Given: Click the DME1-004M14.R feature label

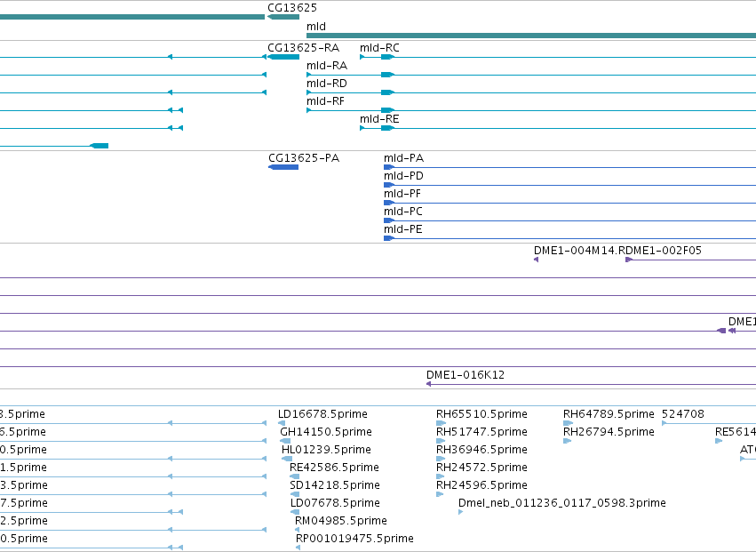Looking at the screenshot, I should pyautogui.click(x=579, y=251).
